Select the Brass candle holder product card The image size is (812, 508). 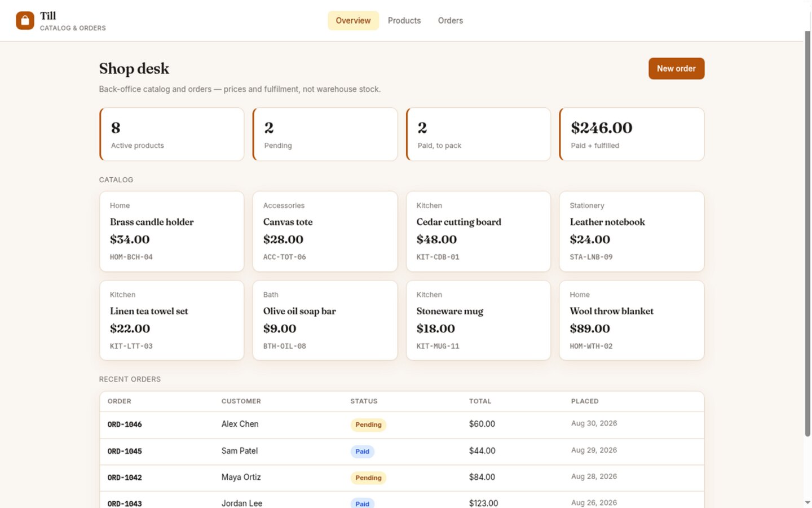(172, 231)
